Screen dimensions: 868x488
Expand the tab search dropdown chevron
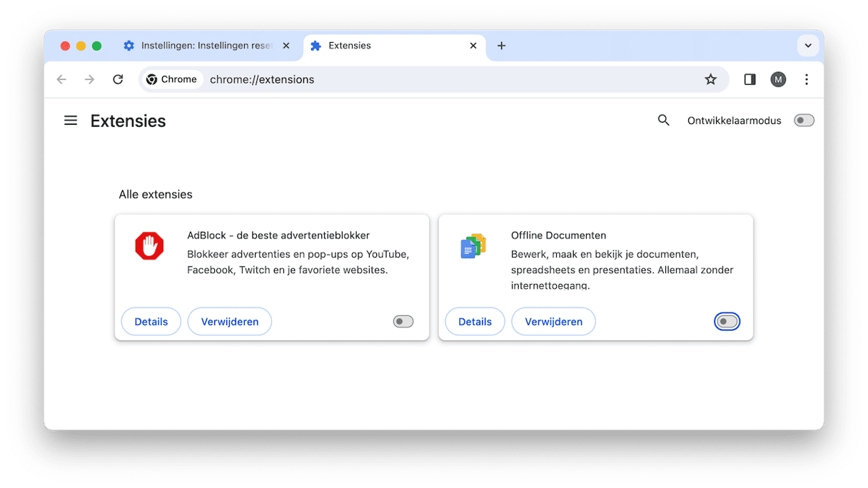(x=808, y=46)
